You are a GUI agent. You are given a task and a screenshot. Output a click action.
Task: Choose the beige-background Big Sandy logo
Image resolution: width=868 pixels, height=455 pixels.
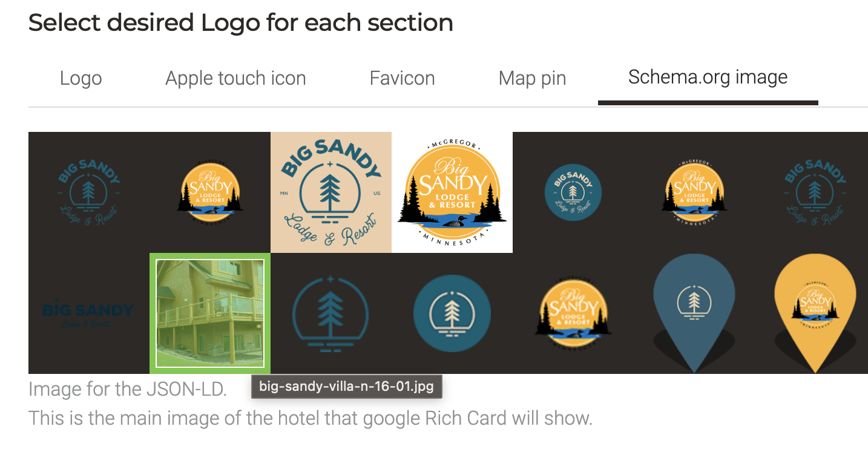click(331, 192)
